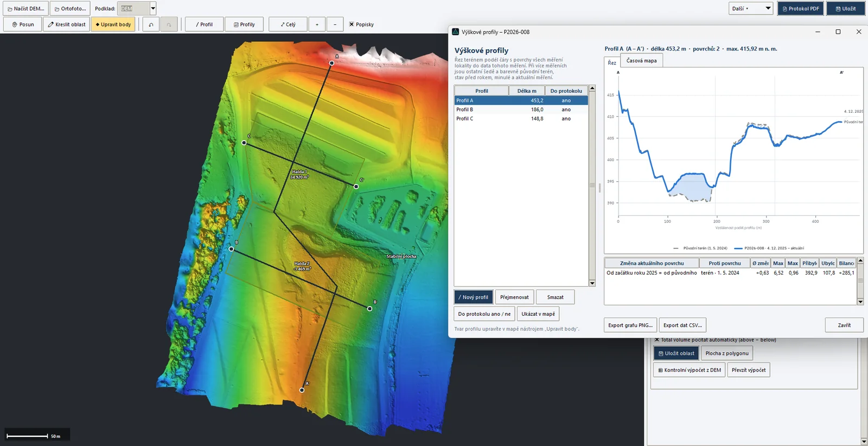Select Profil B row in list

tap(521, 110)
